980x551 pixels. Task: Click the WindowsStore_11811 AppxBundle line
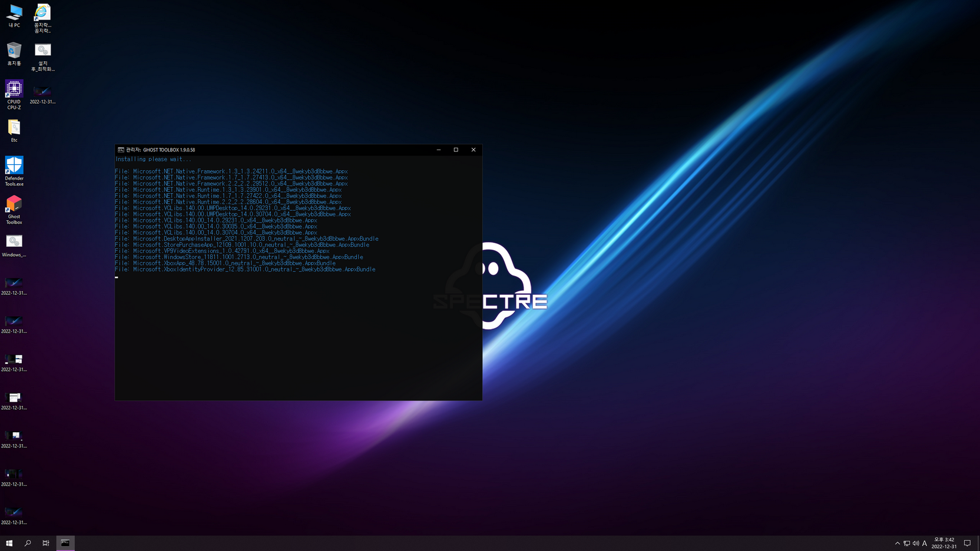239,257
